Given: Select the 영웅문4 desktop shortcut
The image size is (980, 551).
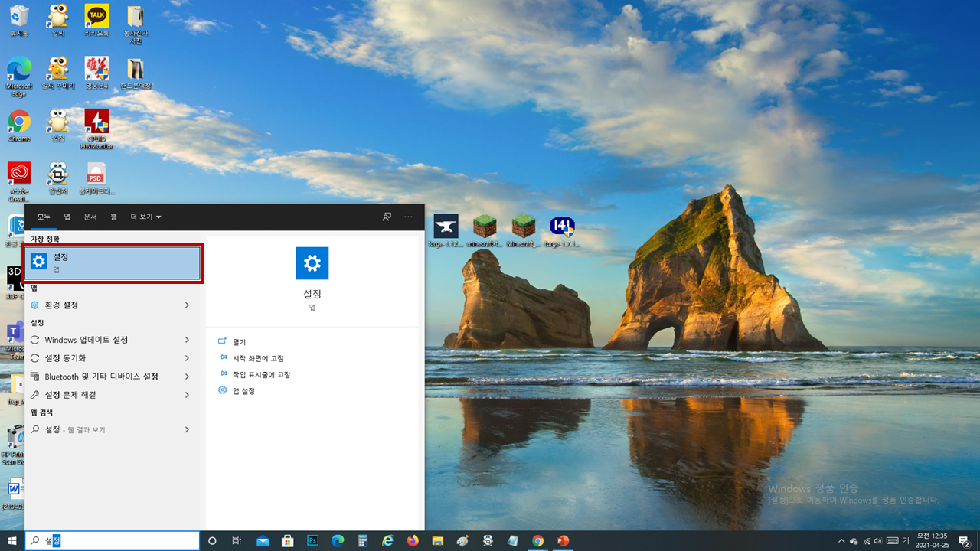Looking at the screenshot, I should 96,73.
